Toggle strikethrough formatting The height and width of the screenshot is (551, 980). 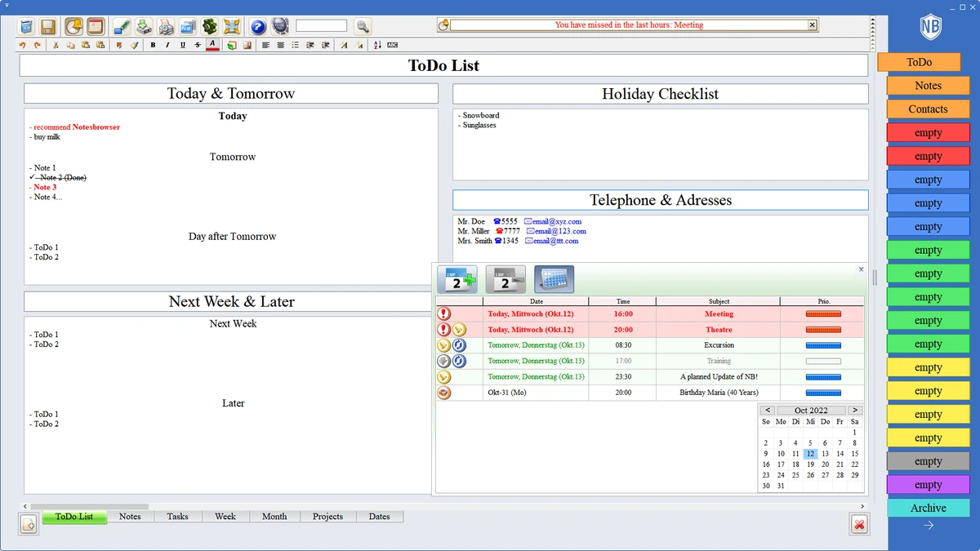198,45
